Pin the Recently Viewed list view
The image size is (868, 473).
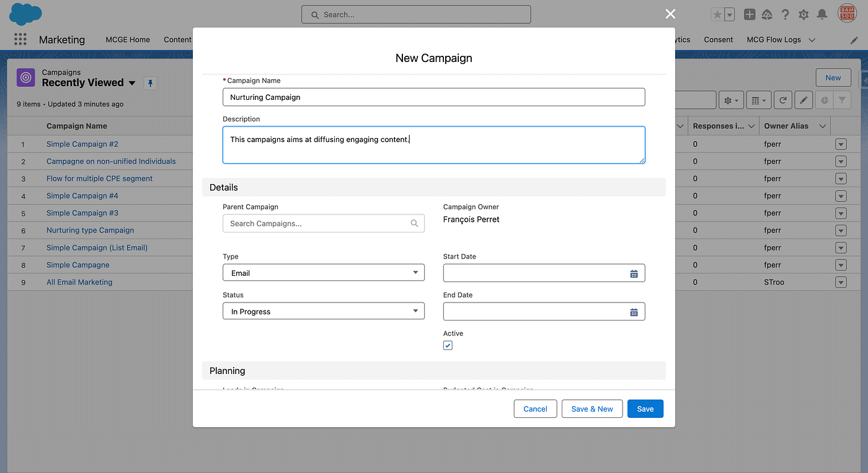(x=150, y=83)
